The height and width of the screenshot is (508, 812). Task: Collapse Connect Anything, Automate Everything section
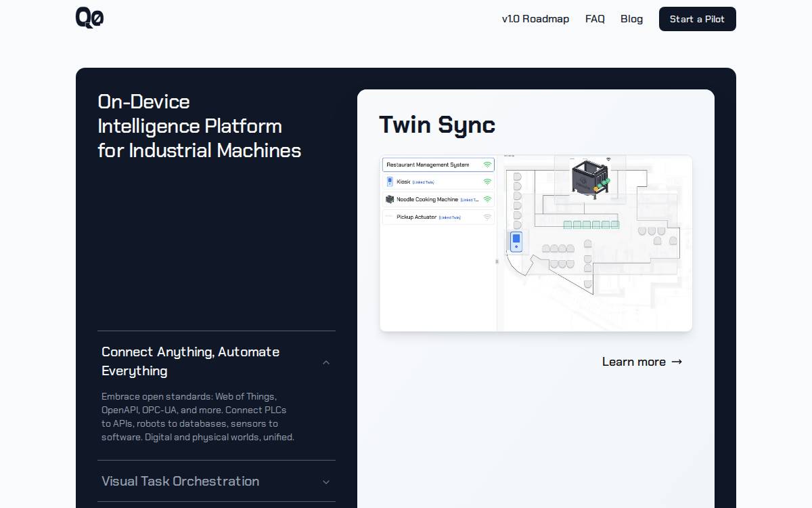326,362
